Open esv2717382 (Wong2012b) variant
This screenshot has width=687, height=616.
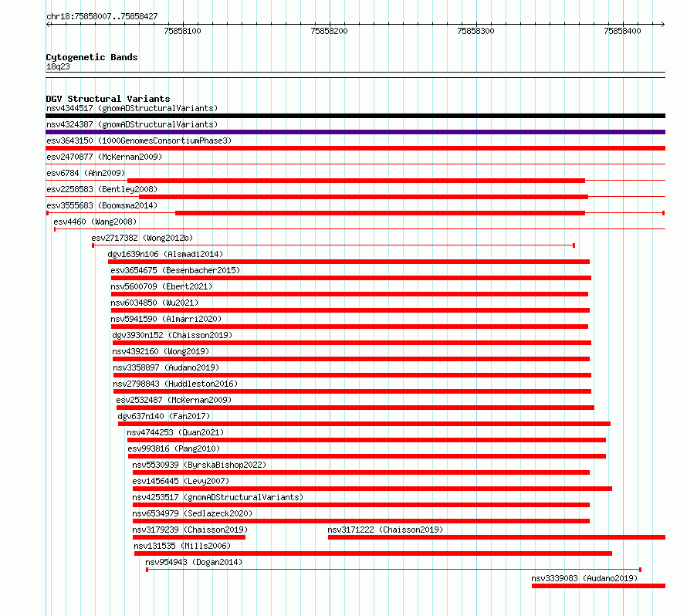tap(142, 238)
